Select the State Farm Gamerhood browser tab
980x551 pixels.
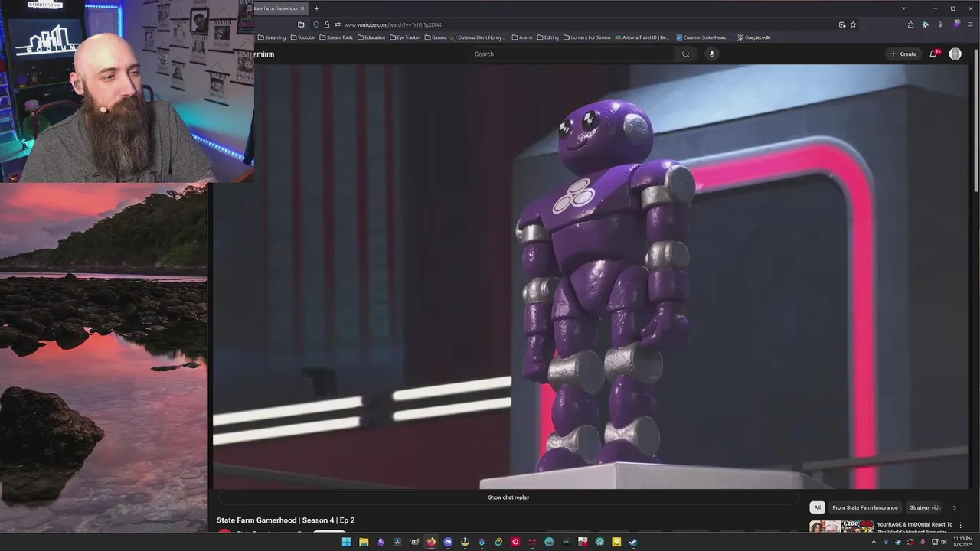tap(280, 8)
